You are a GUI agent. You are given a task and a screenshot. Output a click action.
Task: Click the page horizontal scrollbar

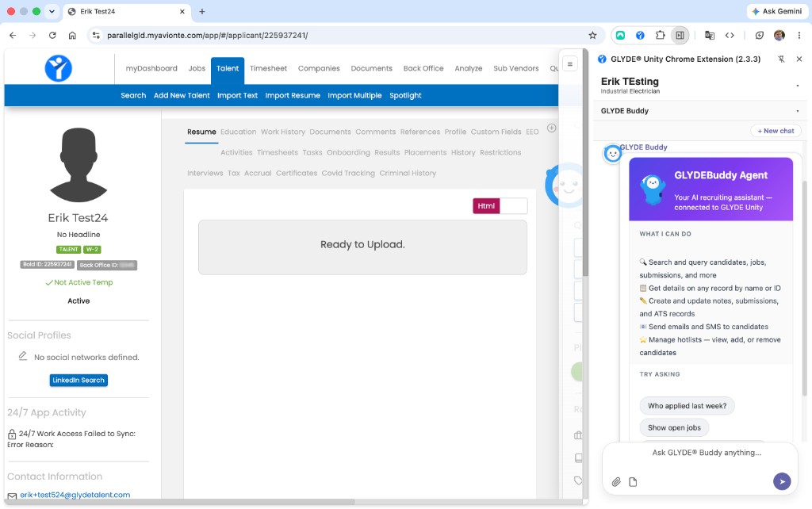178,502
